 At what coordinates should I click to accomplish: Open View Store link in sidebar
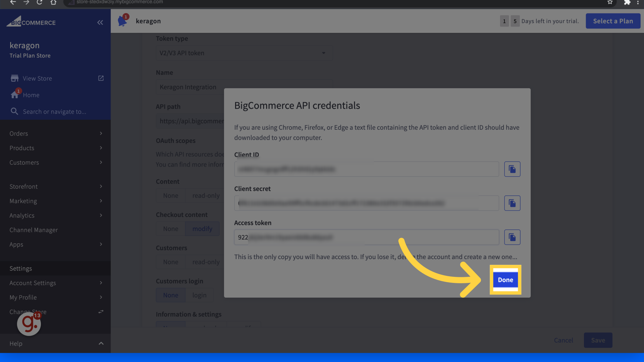coord(37,78)
